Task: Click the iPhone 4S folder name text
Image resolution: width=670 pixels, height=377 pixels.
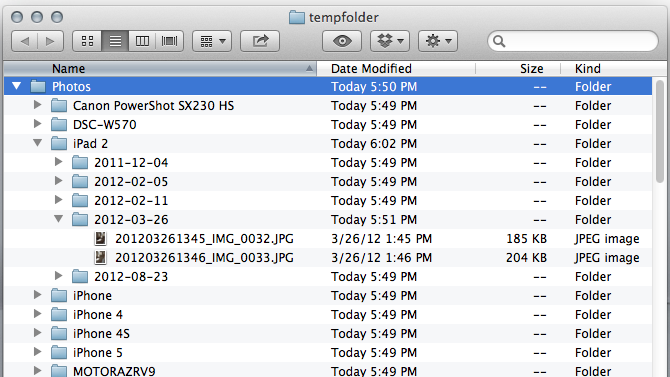Action: (x=101, y=333)
